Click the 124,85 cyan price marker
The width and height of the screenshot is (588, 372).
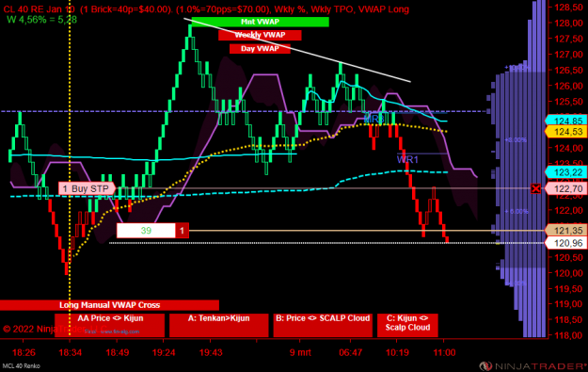pos(566,121)
